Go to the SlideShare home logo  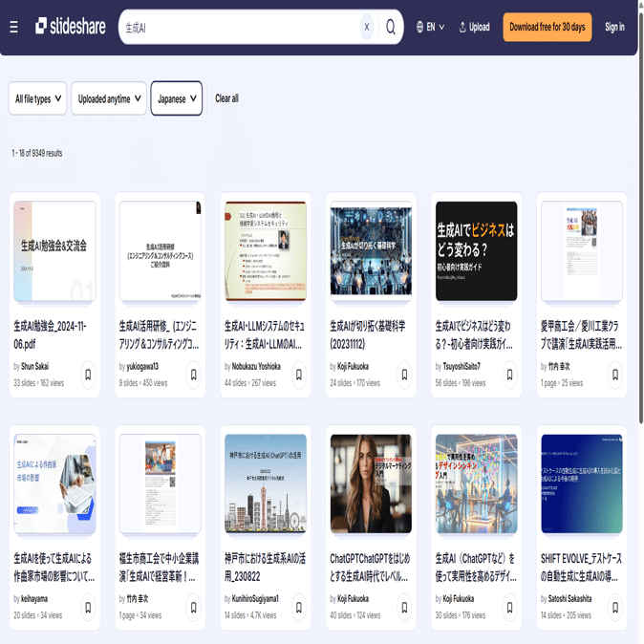[x=71, y=27]
